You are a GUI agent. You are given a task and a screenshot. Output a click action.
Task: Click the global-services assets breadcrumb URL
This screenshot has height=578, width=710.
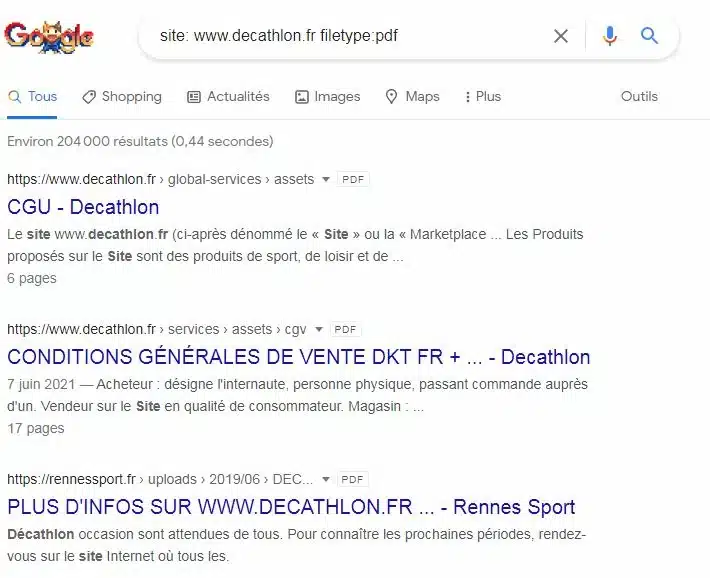[x=161, y=179]
